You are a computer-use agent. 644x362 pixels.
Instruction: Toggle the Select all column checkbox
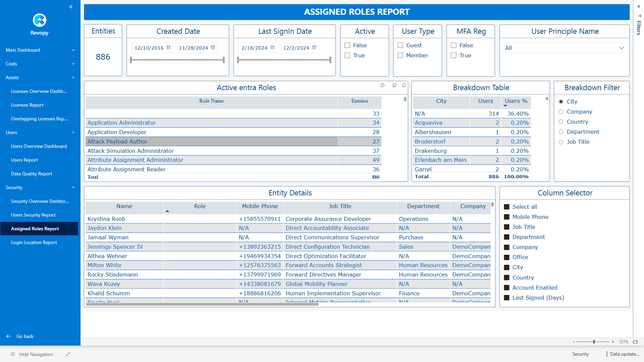[x=507, y=207]
